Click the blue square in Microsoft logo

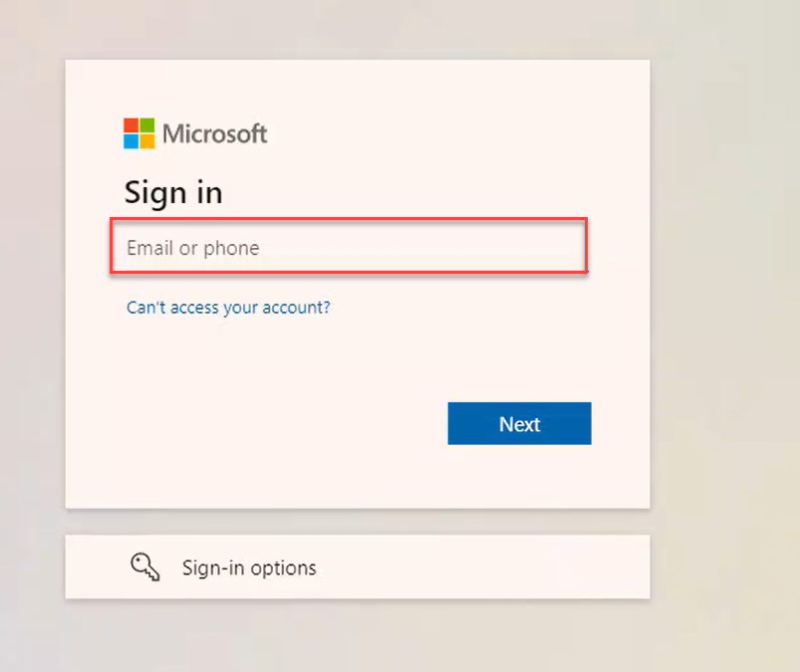click(131, 141)
